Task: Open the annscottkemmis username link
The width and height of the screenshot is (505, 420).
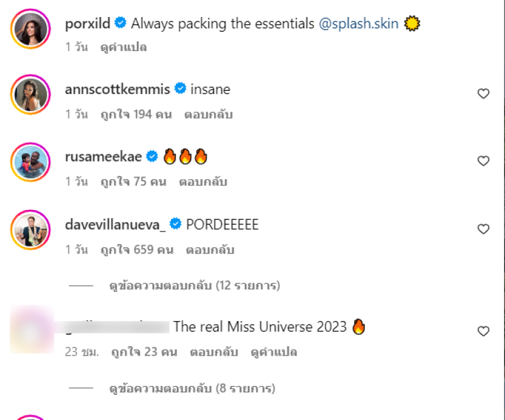Action: [117, 90]
